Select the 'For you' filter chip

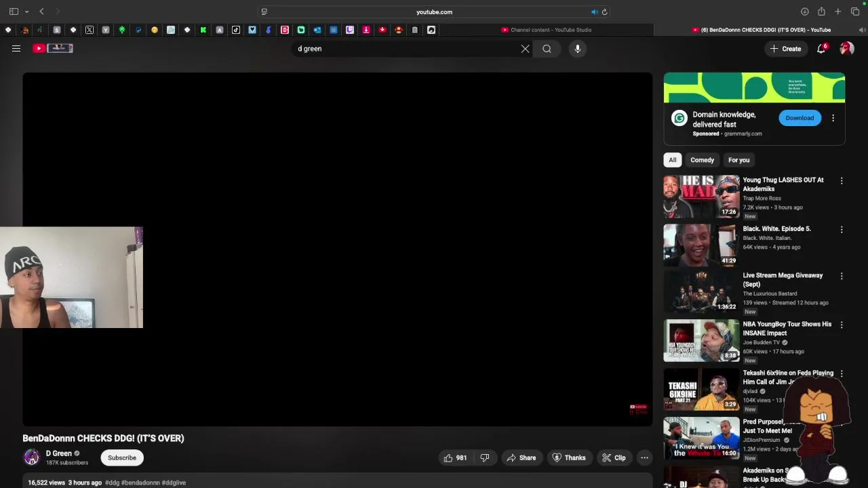(738, 160)
